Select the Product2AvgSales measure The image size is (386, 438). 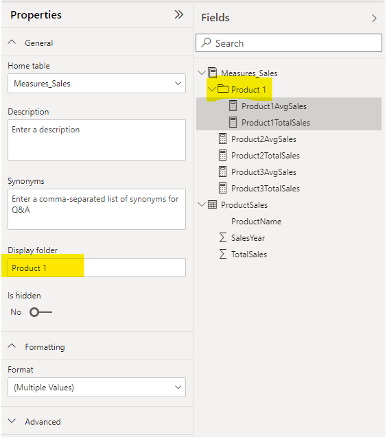pyautogui.click(x=264, y=139)
